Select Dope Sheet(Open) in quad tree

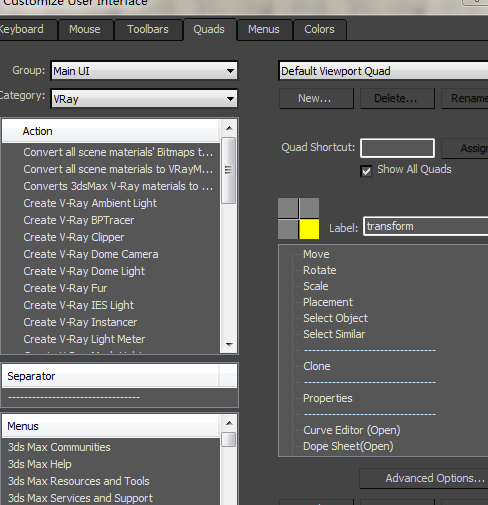348,446
